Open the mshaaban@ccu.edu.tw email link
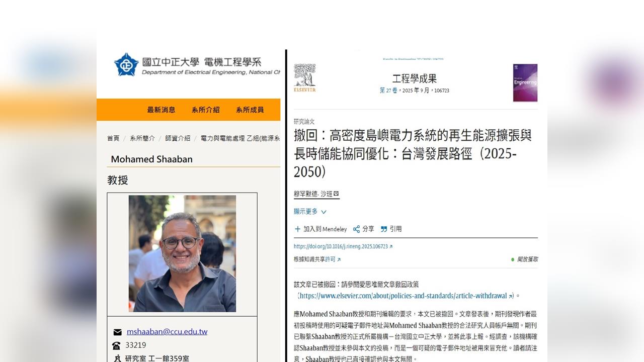 (167, 332)
